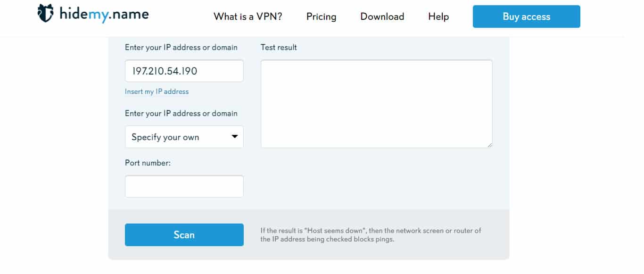644x274 pixels.
Task: Open the "What is a VPN?" page
Action: (248, 17)
